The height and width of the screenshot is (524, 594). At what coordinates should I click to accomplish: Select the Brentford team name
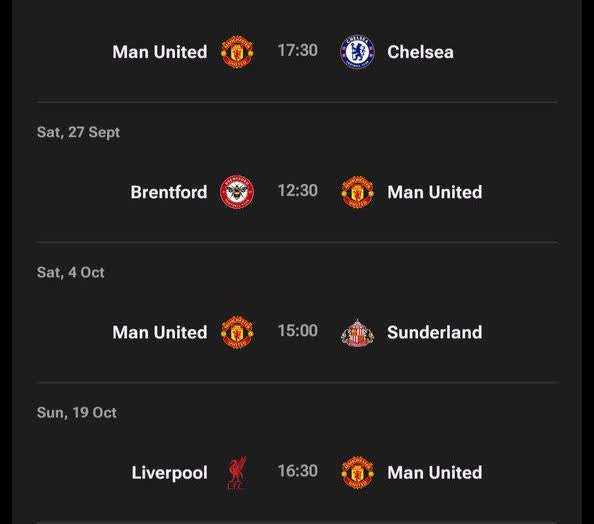pos(169,192)
